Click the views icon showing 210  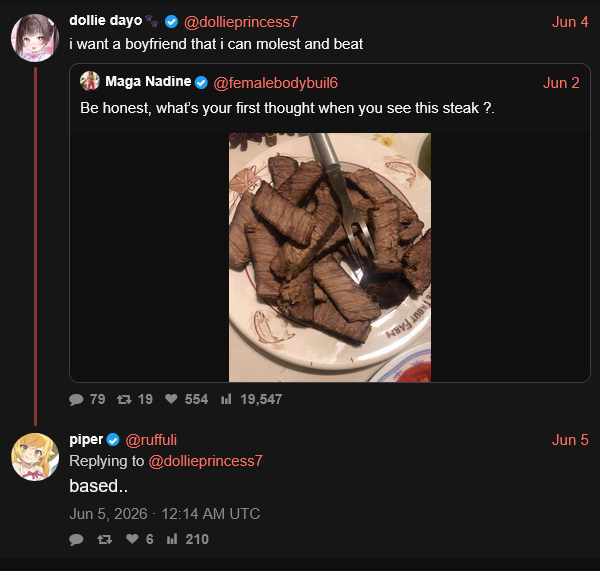pos(172,539)
